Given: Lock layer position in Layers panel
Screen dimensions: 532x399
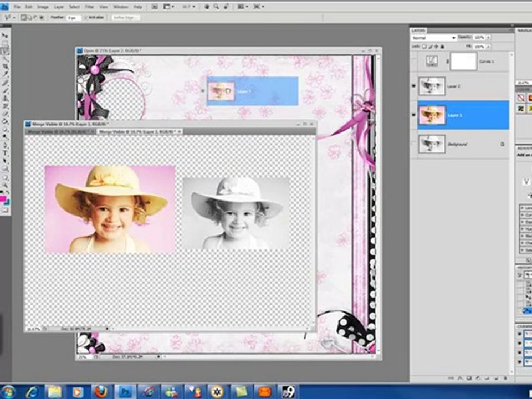Looking at the screenshot, I should point(437,47).
